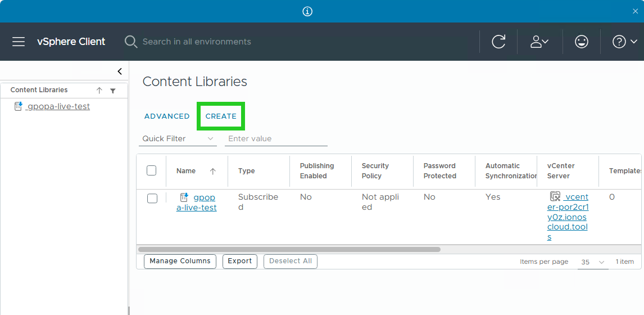
Task: Sort by Password Protected column
Action: (440, 170)
